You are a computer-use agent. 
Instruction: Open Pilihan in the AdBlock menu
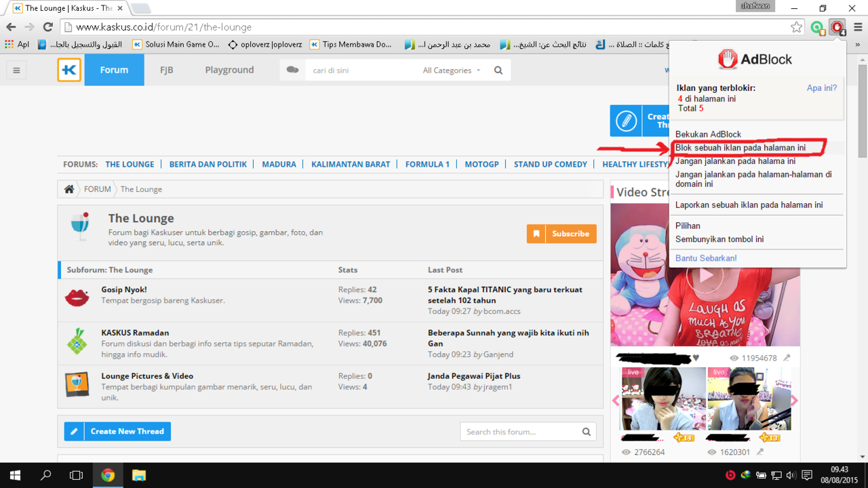(x=688, y=226)
